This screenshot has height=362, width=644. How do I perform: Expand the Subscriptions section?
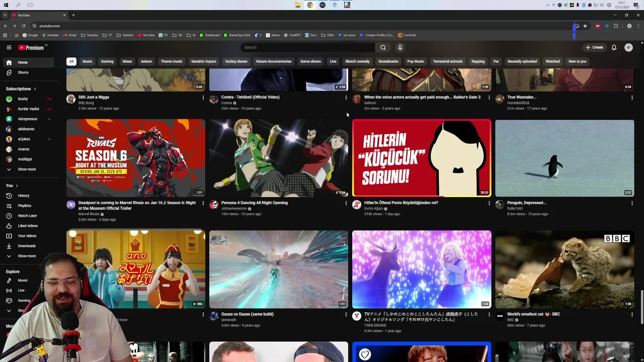(21, 89)
